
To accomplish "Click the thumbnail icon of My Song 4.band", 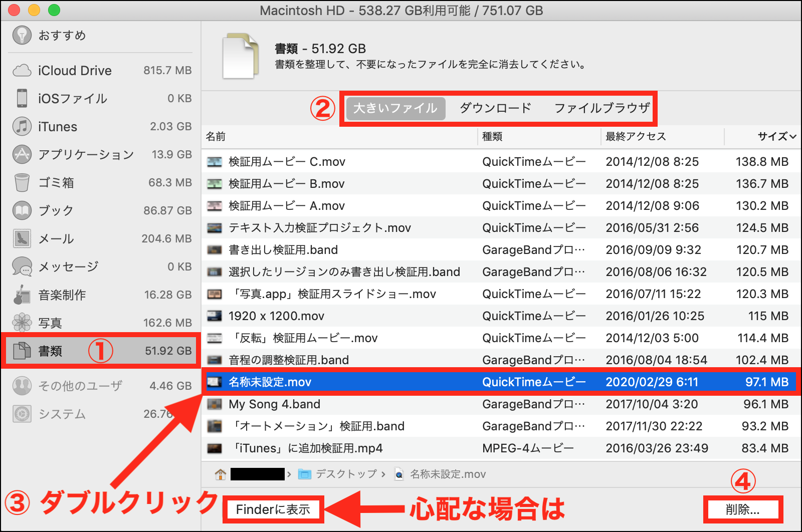I will coord(215,404).
